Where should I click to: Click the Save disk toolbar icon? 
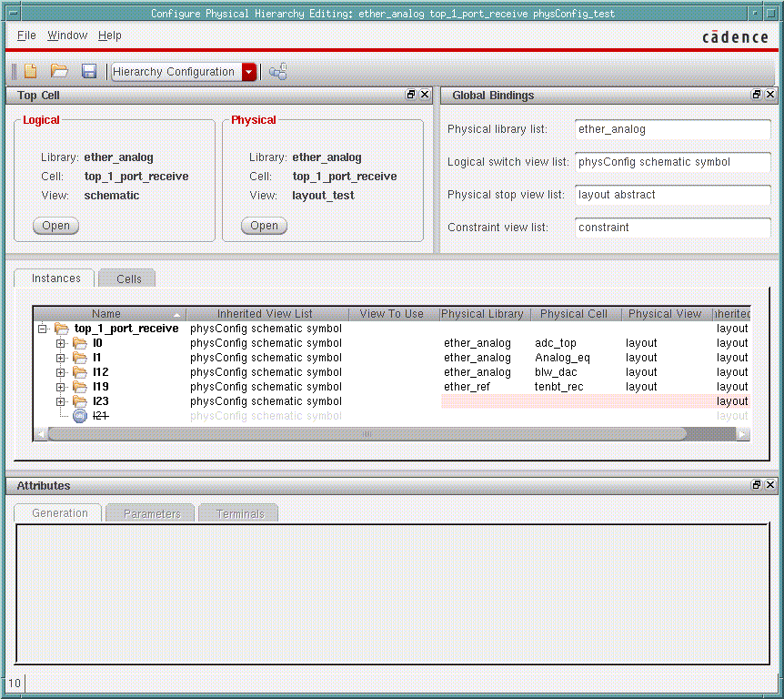pos(89,72)
